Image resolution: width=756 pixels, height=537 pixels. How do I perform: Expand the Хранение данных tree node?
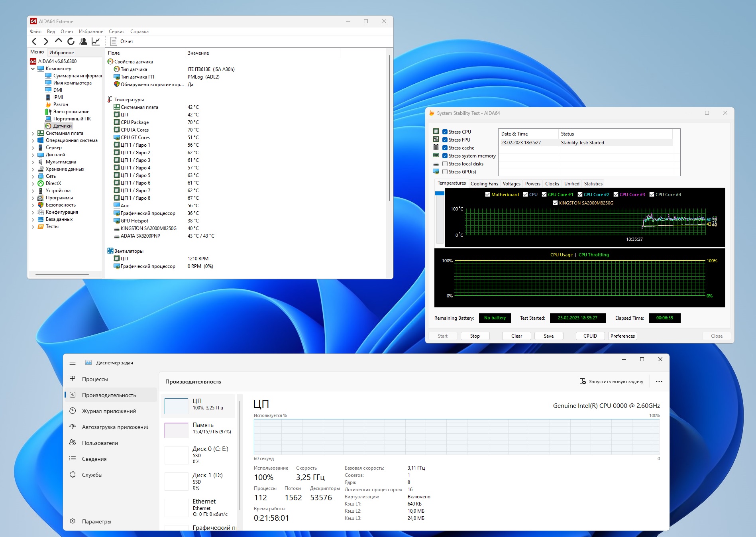[x=33, y=169]
